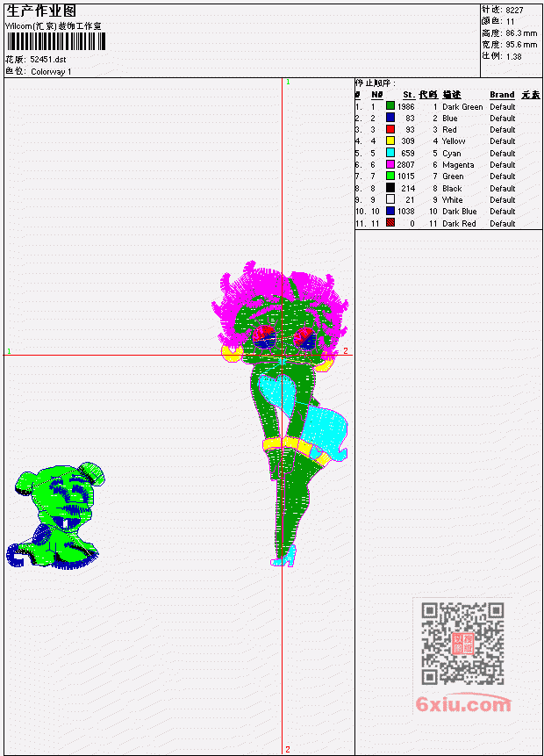Click the 停止顺序 stop sequence heading
Screen dimensions: 544x756
click(376, 83)
